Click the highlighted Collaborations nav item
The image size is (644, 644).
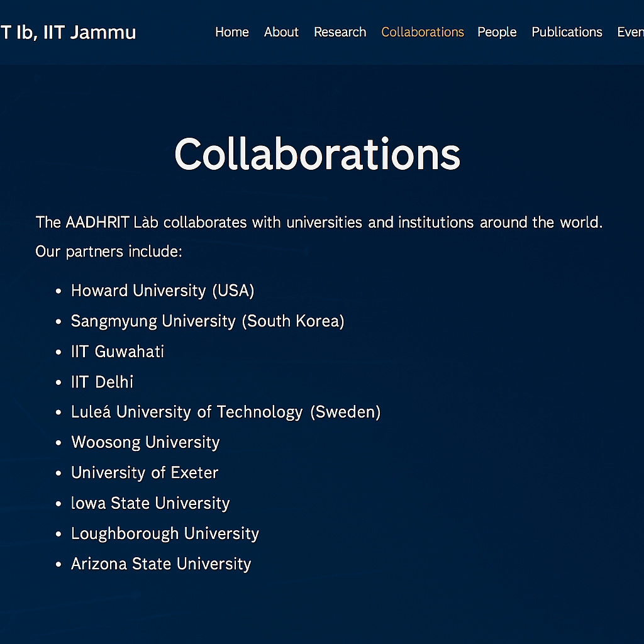coord(422,32)
